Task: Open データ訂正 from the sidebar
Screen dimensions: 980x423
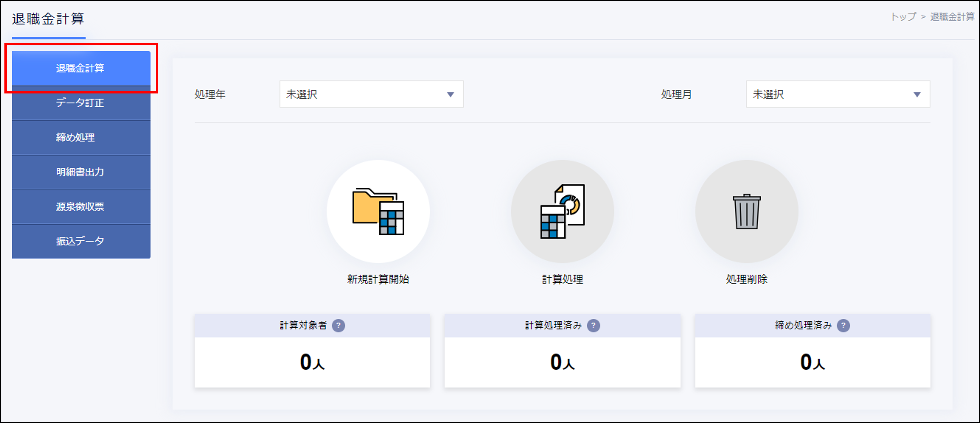Action: click(81, 103)
